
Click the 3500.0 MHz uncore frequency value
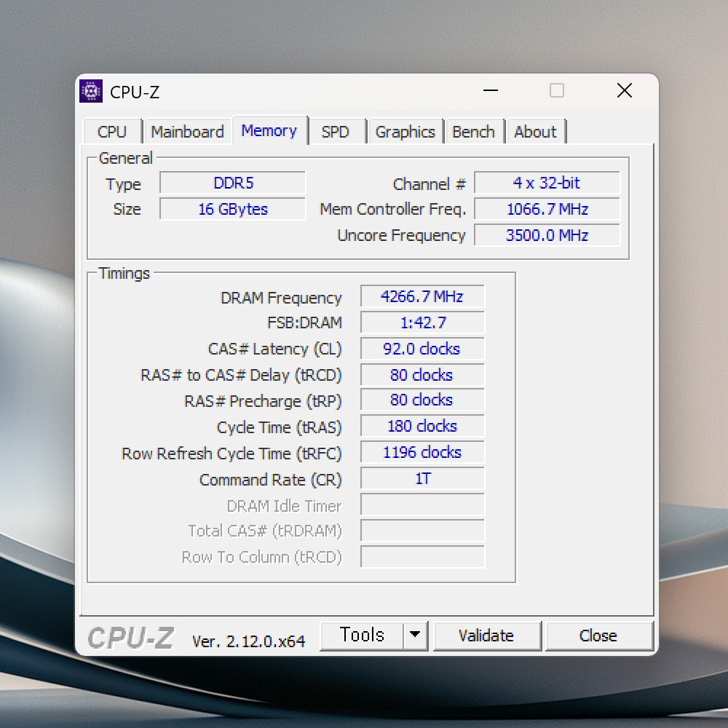(547, 235)
